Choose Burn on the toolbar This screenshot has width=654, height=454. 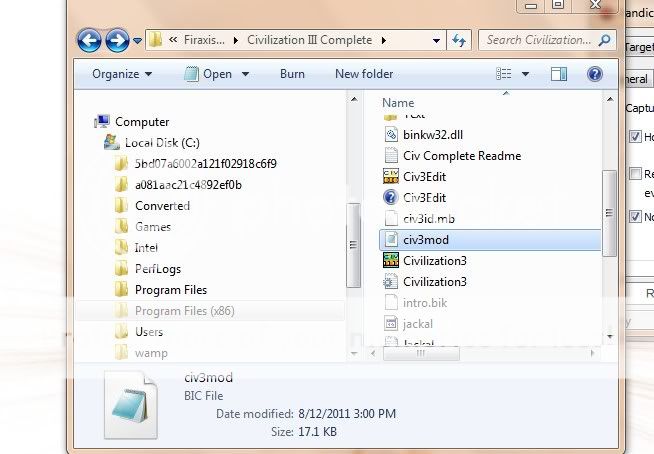point(292,74)
